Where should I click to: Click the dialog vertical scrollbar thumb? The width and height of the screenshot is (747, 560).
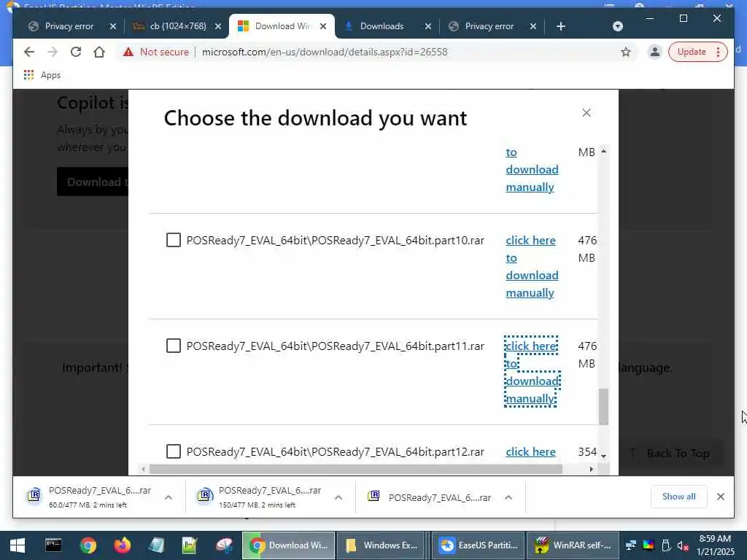(603, 406)
